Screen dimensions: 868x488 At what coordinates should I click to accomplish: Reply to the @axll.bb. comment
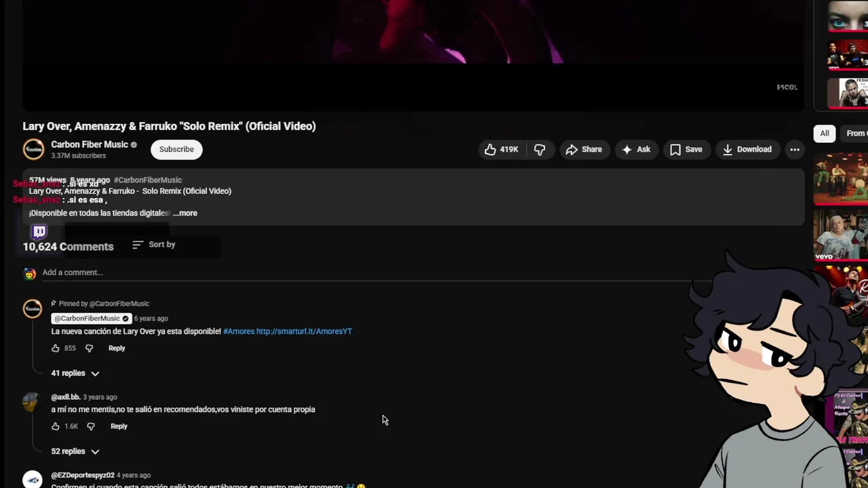tap(119, 426)
